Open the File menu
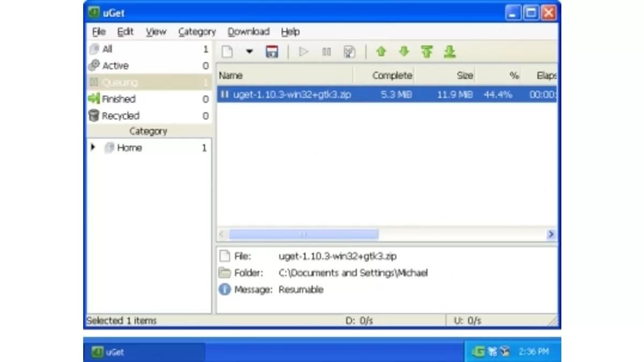Screen dimensions: 644x362 [x=99, y=32]
